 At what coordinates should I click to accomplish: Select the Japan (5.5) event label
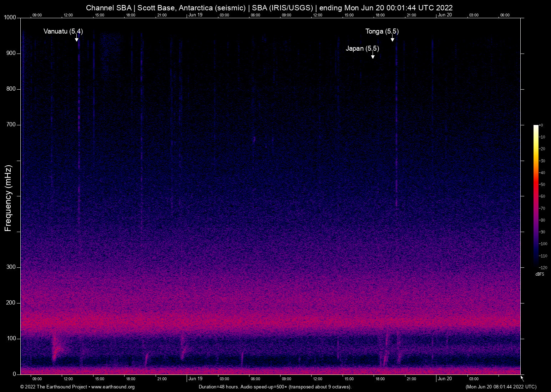(362, 49)
